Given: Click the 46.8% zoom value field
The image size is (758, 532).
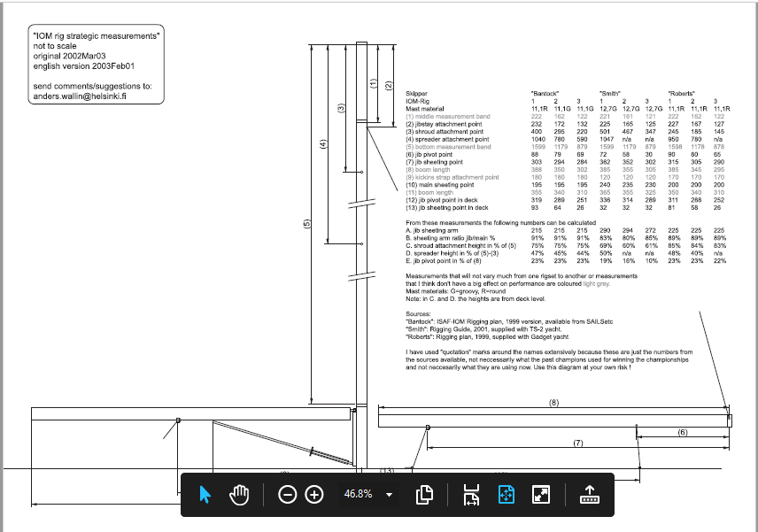Looking at the screenshot, I should tap(358, 494).
